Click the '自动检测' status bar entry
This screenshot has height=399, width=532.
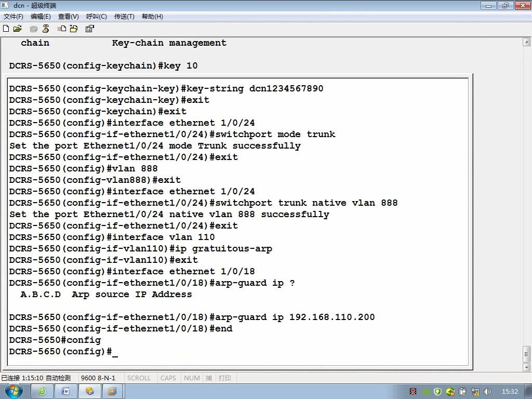click(x=58, y=378)
